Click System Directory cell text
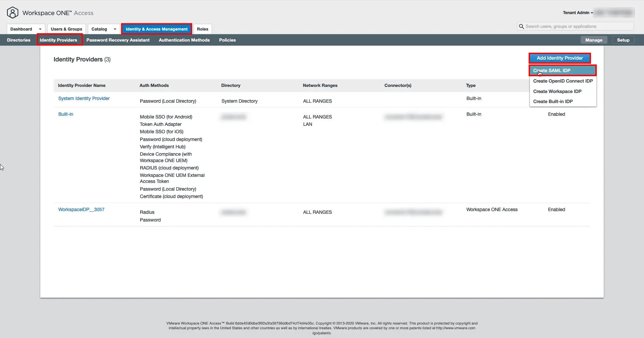 click(x=239, y=101)
